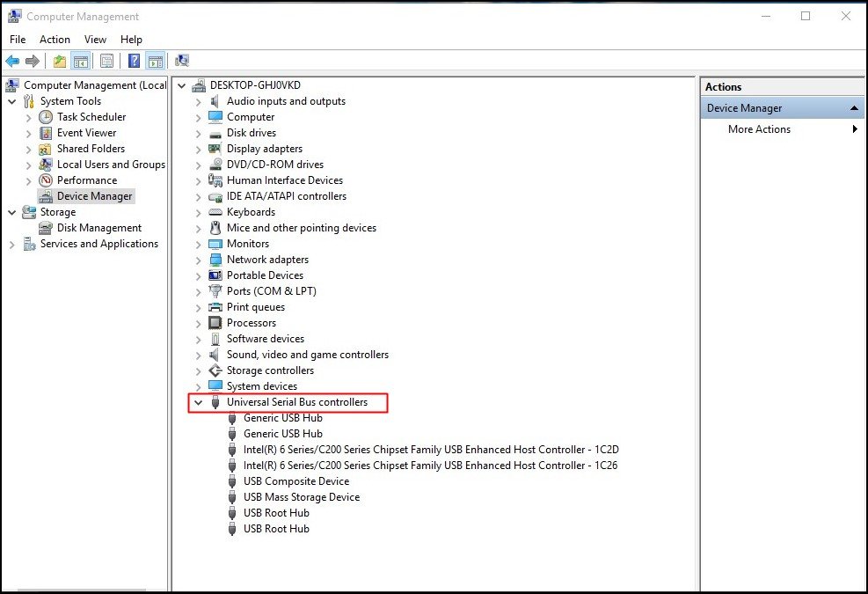The width and height of the screenshot is (868, 594).
Task: Open the Action menu
Action: click(55, 40)
